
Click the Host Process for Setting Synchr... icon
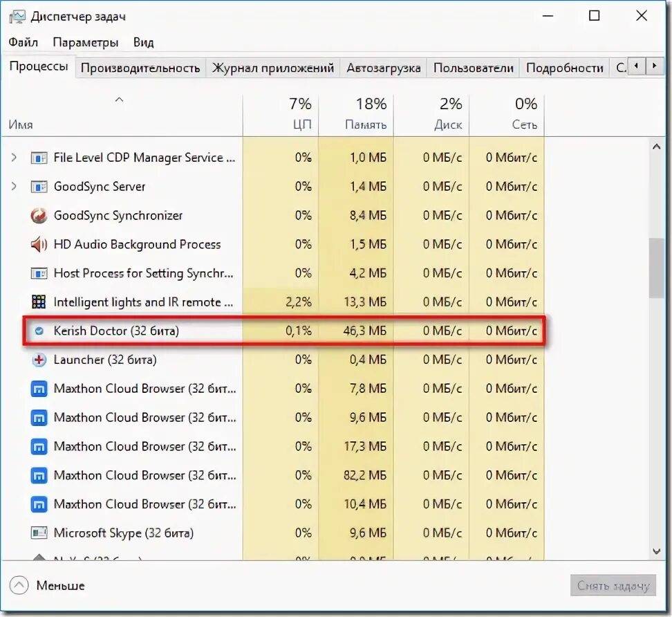point(39,273)
